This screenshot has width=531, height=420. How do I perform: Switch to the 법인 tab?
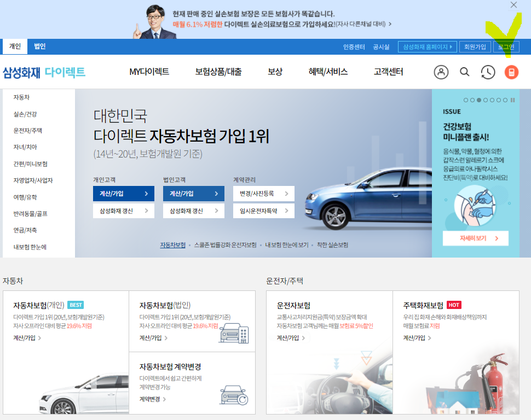39,46
